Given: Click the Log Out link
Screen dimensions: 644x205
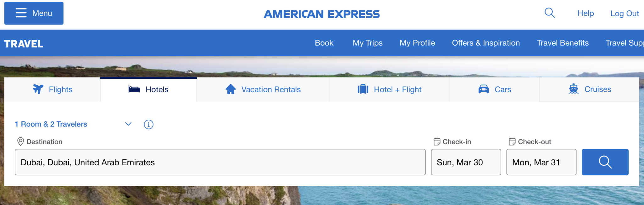Looking at the screenshot, I should point(625,13).
